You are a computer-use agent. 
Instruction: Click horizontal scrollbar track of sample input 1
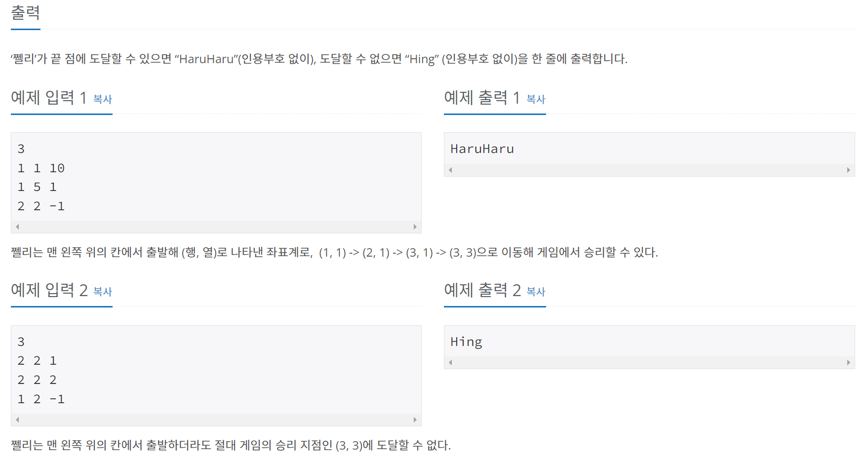[x=216, y=227]
